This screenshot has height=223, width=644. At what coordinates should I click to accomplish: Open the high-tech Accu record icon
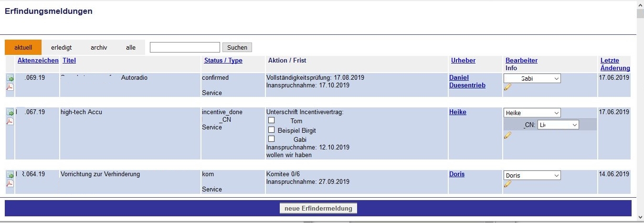10,113
